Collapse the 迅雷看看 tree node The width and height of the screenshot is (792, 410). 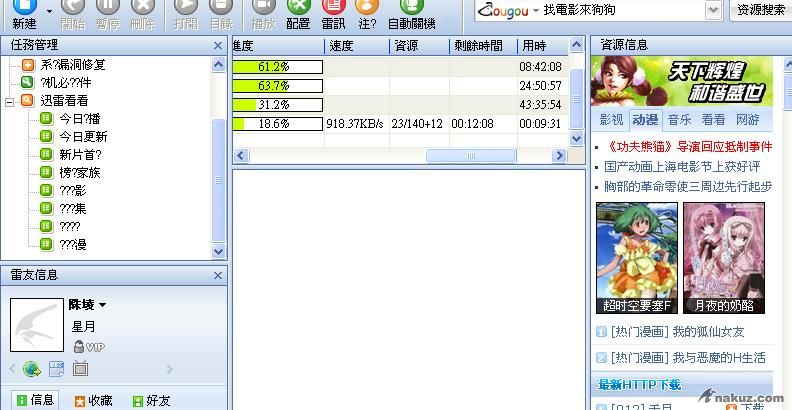click(x=10, y=101)
